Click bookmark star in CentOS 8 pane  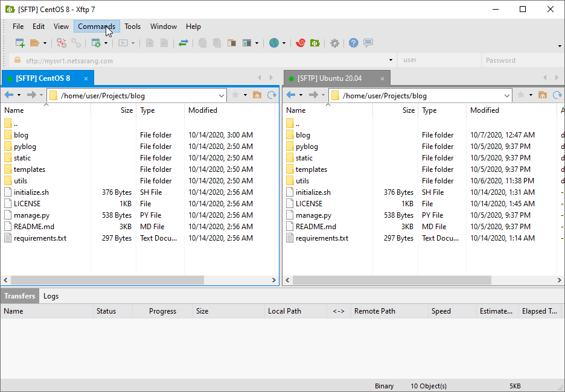point(235,95)
